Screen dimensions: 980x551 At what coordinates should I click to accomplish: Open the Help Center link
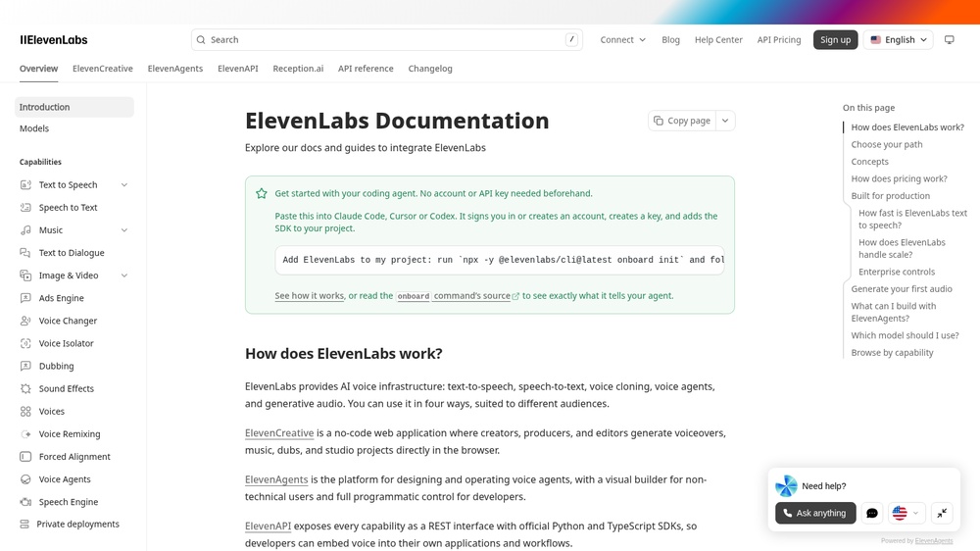(718, 40)
